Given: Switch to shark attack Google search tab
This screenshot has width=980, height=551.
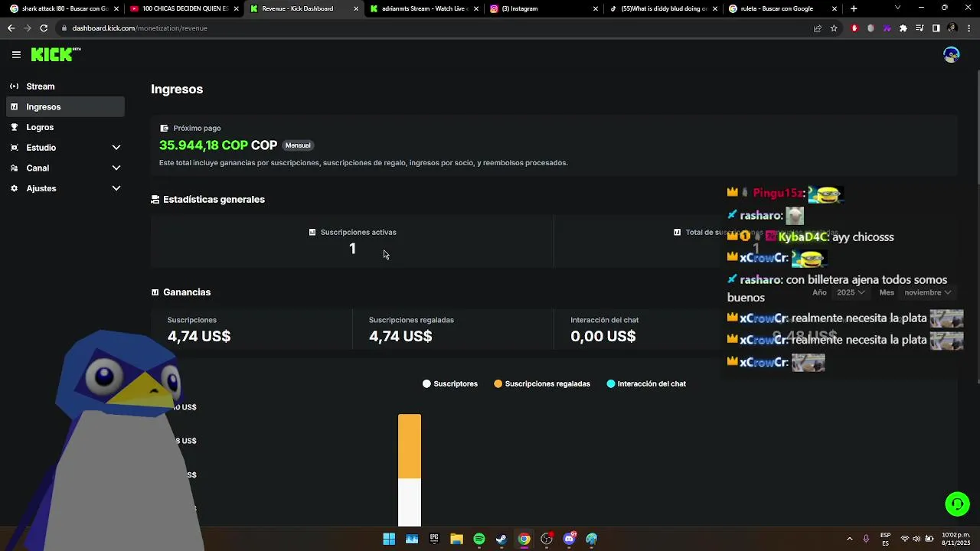Looking at the screenshot, I should (63, 8).
